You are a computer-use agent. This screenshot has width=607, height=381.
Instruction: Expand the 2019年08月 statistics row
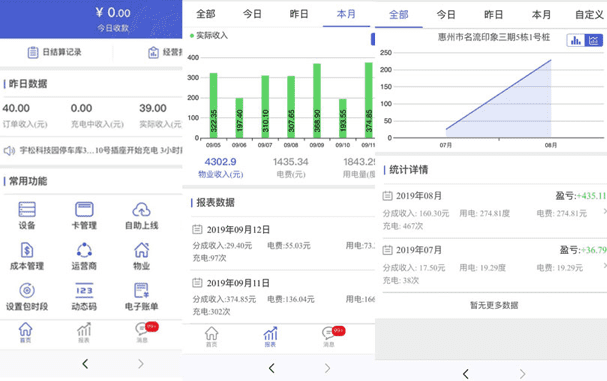(494, 211)
